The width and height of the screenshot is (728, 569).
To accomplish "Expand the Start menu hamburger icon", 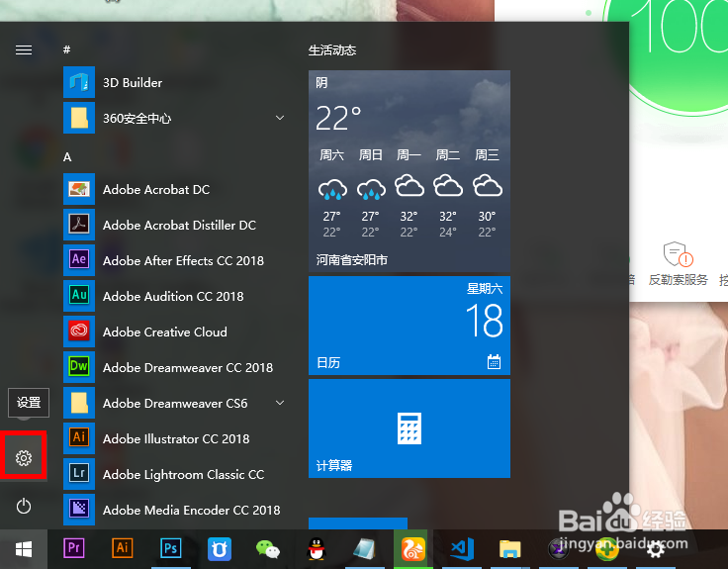I will 24,49.
